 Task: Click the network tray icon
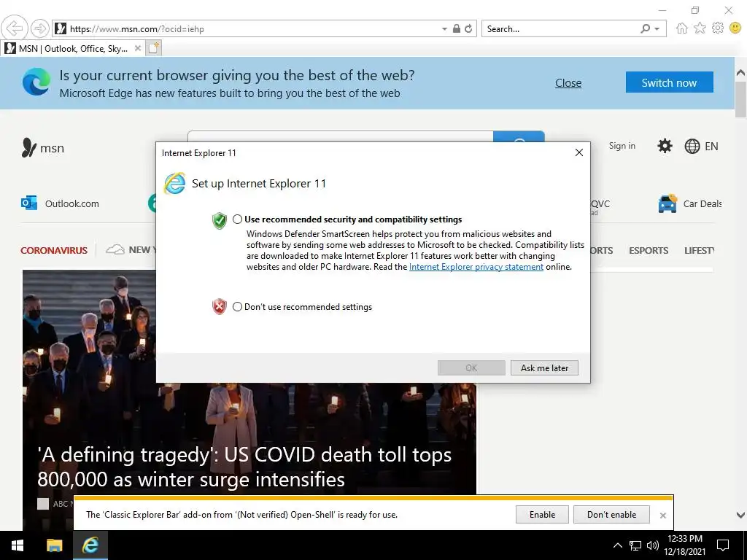tap(635, 545)
